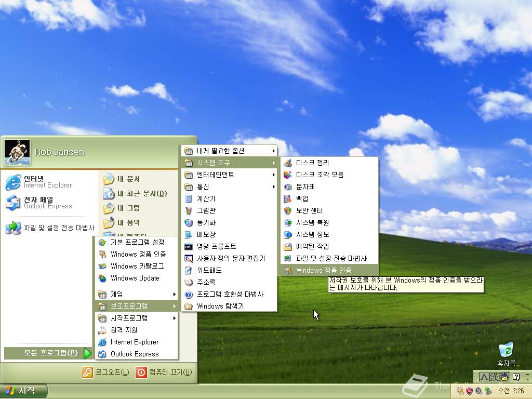Select highlighted Windows 정품 인증 in System Tools
The height and width of the screenshot is (399, 532).
point(329,270)
